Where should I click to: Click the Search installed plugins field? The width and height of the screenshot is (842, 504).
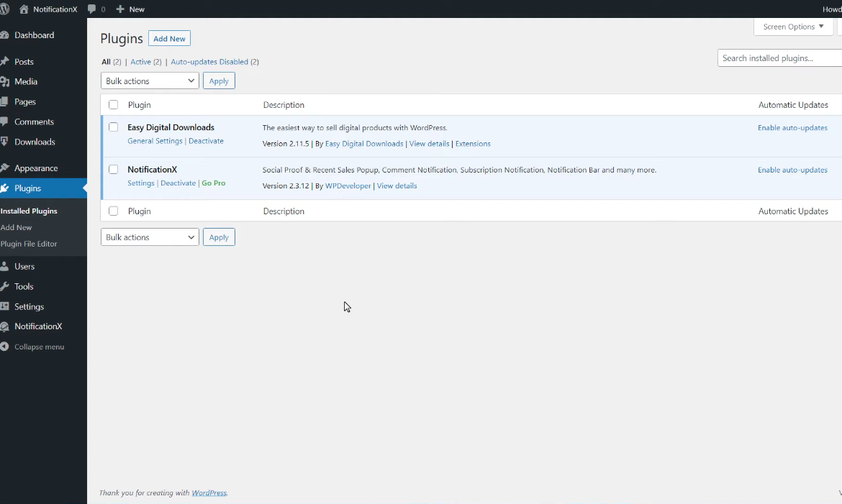[x=779, y=58]
